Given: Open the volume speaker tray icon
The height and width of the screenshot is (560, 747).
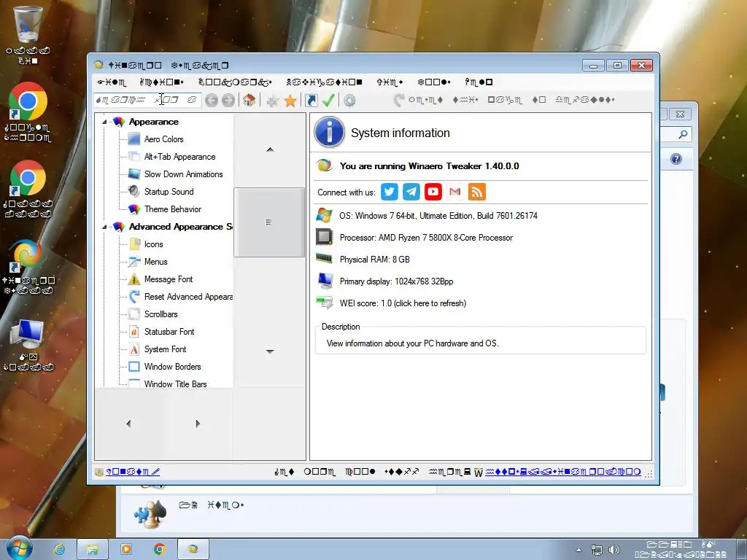Looking at the screenshot, I should (614, 550).
